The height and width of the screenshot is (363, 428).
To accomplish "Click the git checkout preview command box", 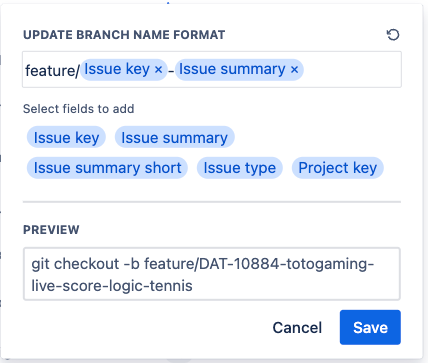I will tap(212, 274).
